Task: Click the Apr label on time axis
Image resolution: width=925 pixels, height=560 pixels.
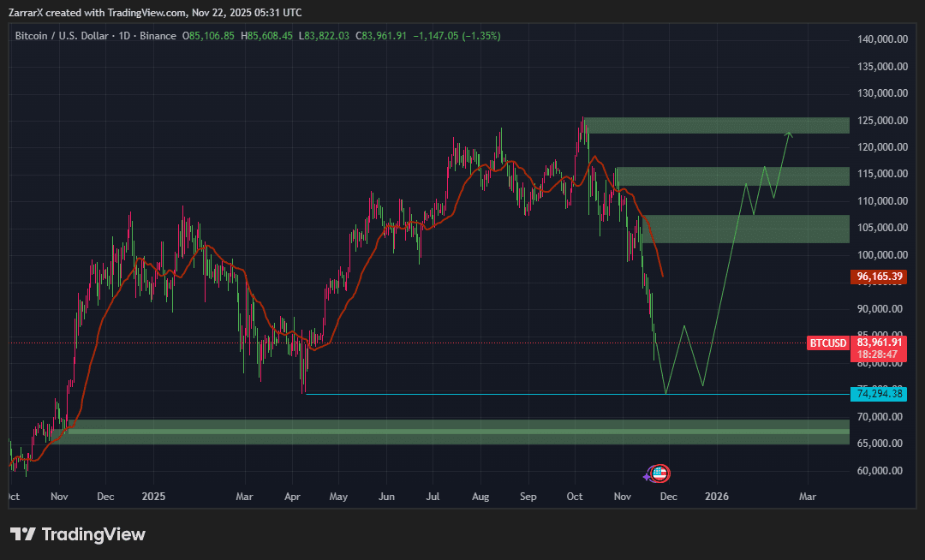Action: (x=292, y=497)
